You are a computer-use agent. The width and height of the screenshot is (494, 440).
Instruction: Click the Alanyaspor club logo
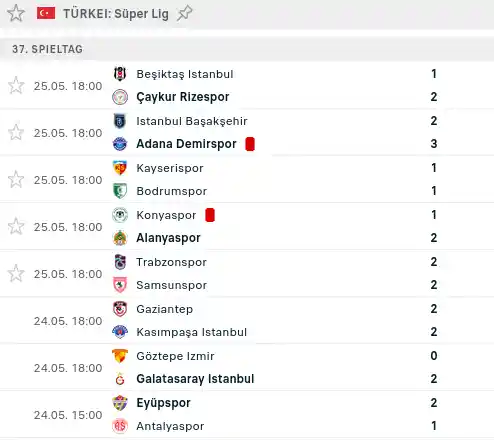tap(120, 238)
